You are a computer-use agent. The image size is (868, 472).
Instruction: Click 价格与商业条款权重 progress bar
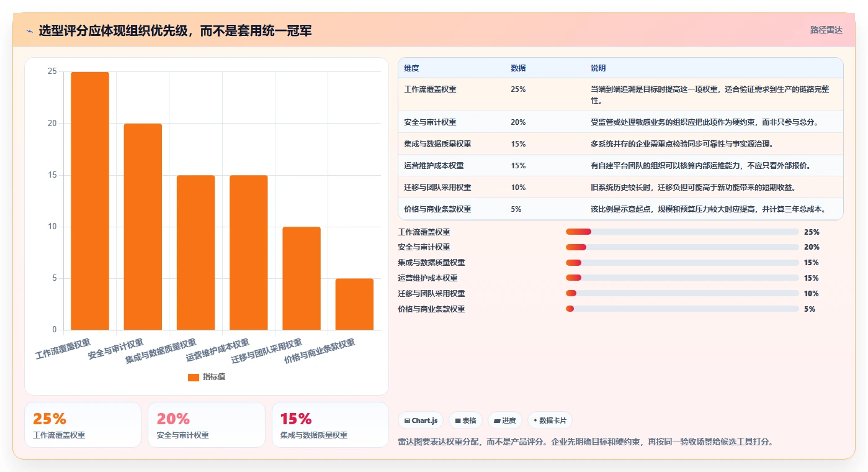[x=682, y=309]
